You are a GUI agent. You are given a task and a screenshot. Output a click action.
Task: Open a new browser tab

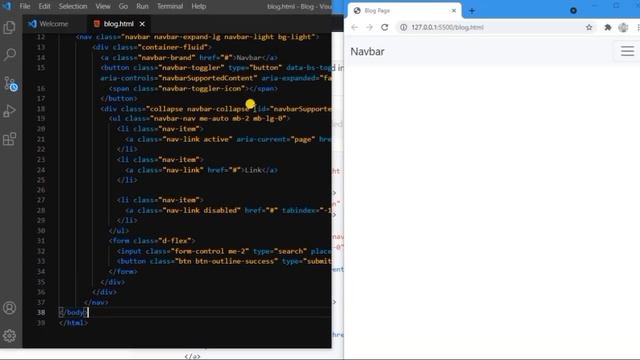coord(472,11)
